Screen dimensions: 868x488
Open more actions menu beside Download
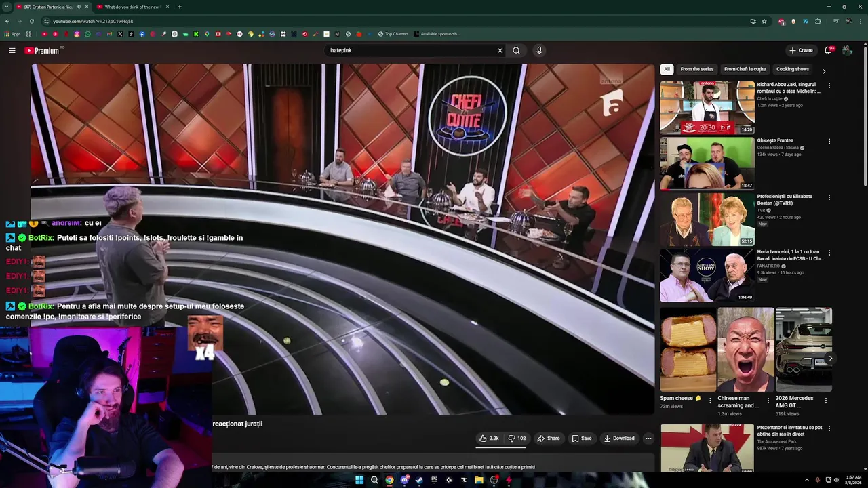tap(648, 439)
